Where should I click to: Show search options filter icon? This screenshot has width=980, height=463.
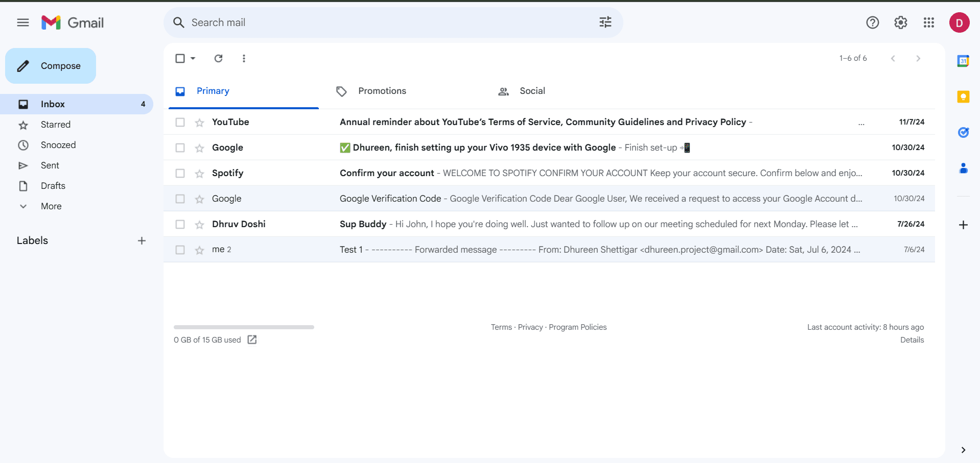(x=605, y=22)
